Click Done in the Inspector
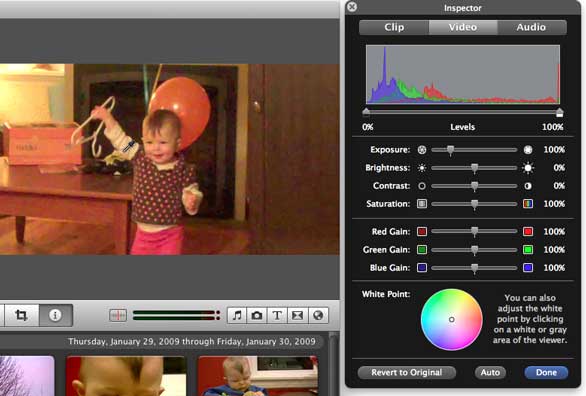This screenshot has width=586, height=396. point(546,372)
